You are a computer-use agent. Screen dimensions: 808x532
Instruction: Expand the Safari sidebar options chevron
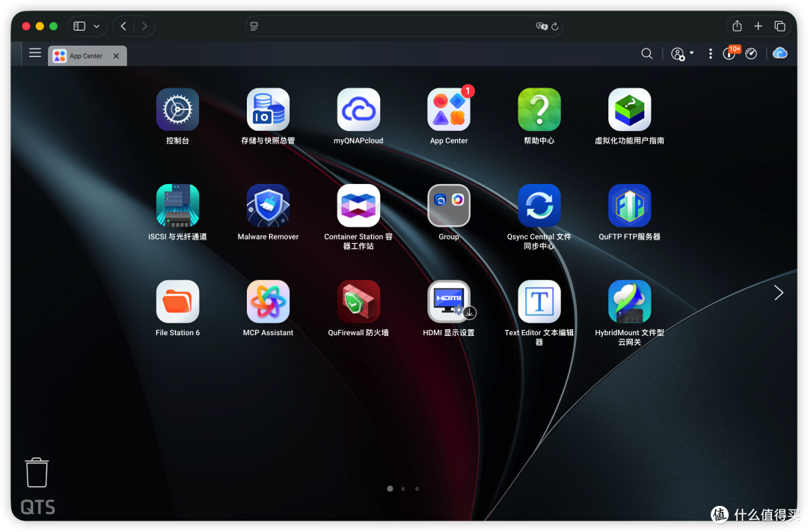click(97, 26)
